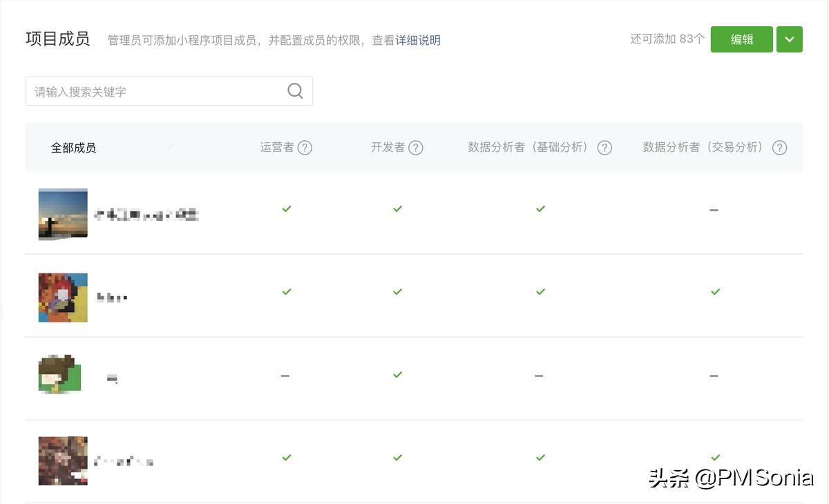Toggle first member's 运营者 checkmark
The image size is (829, 504).
287,209
